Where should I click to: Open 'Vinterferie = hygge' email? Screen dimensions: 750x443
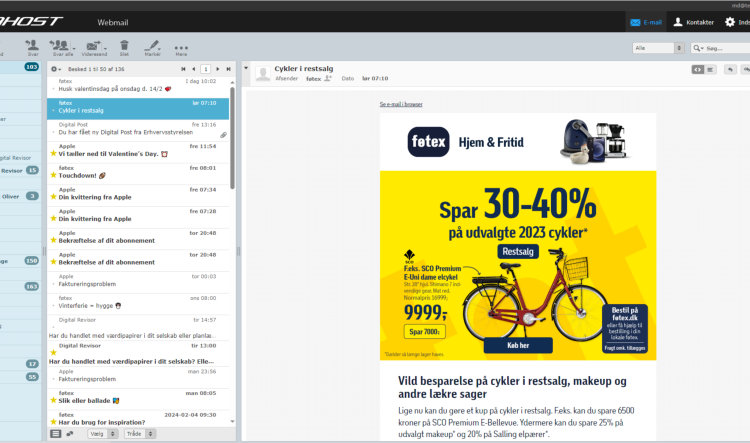(x=138, y=302)
